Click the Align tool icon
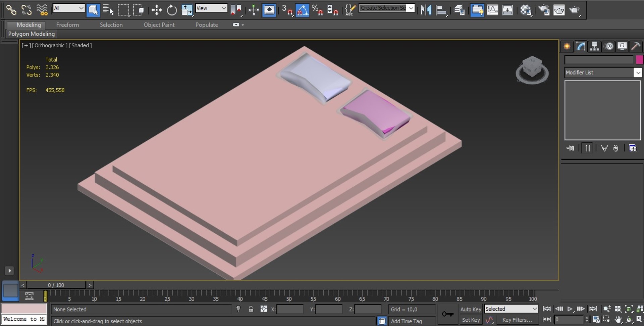This screenshot has height=326, width=644. [x=441, y=10]
